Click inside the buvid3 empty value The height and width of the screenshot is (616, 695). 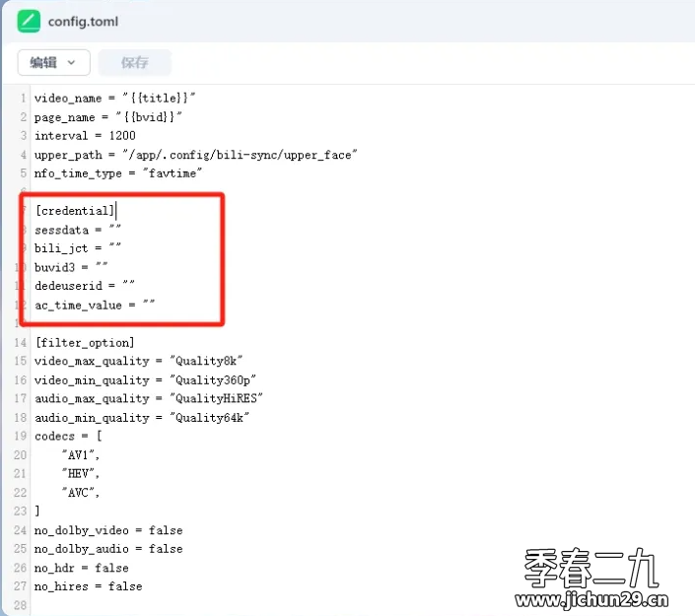(102, 266)
